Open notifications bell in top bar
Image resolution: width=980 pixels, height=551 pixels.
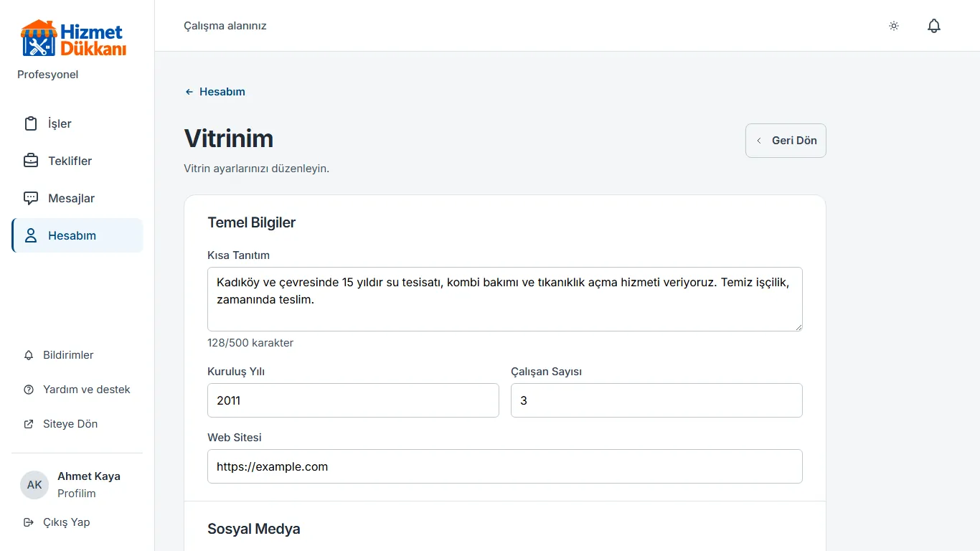[934, 26]
